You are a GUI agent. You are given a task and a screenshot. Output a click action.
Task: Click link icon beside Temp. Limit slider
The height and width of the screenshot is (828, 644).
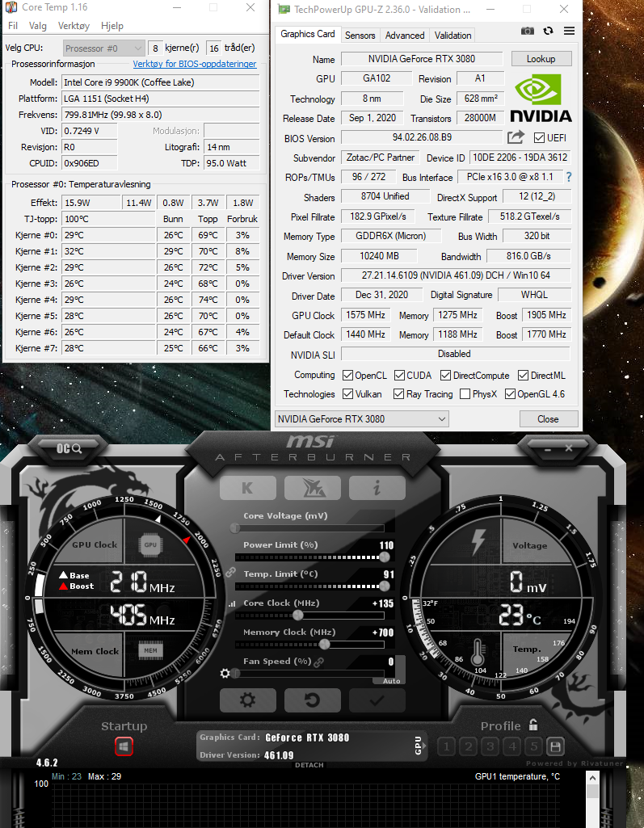(x=230, y=572)
